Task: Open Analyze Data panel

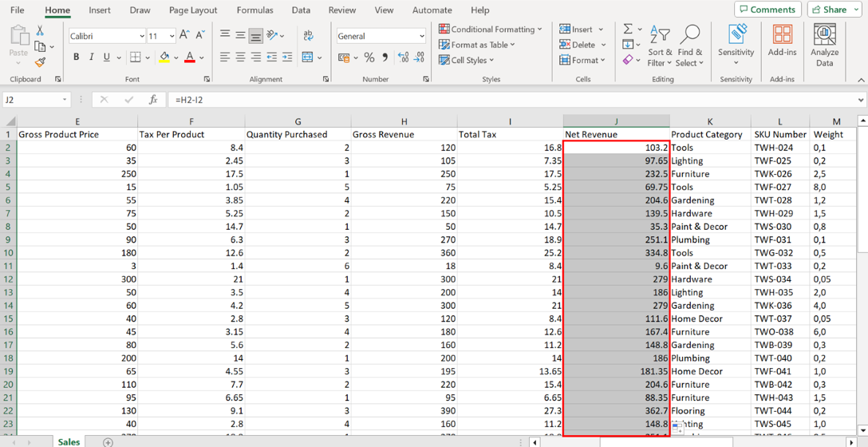Action: tap(824, 45)
